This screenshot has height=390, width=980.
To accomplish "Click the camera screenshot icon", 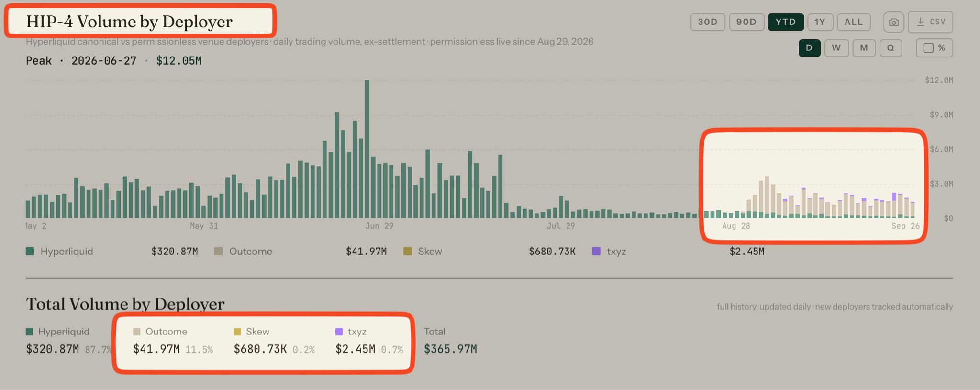I will pyautogui.click(x=893, y=22).
